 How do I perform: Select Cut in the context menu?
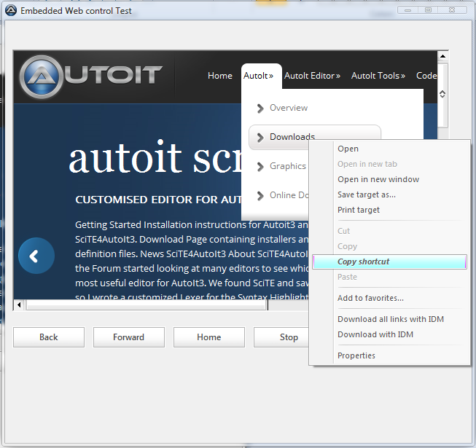click(389, 231)
